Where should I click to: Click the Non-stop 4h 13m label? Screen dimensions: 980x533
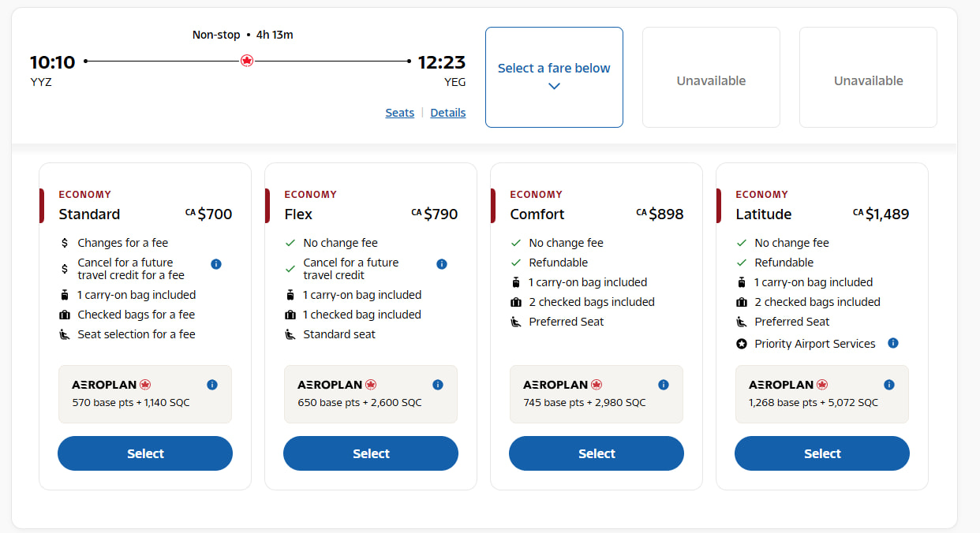click(x=243, y=35)
